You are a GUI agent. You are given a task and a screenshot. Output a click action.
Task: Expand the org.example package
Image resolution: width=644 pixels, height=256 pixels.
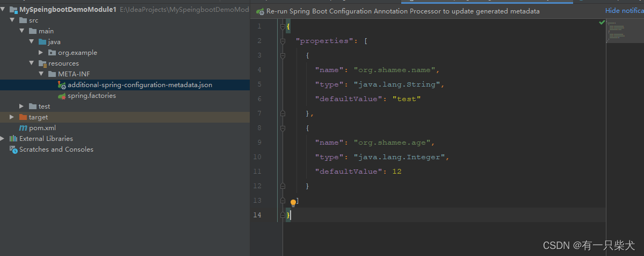pyautogui.click(x=41, y=53)
